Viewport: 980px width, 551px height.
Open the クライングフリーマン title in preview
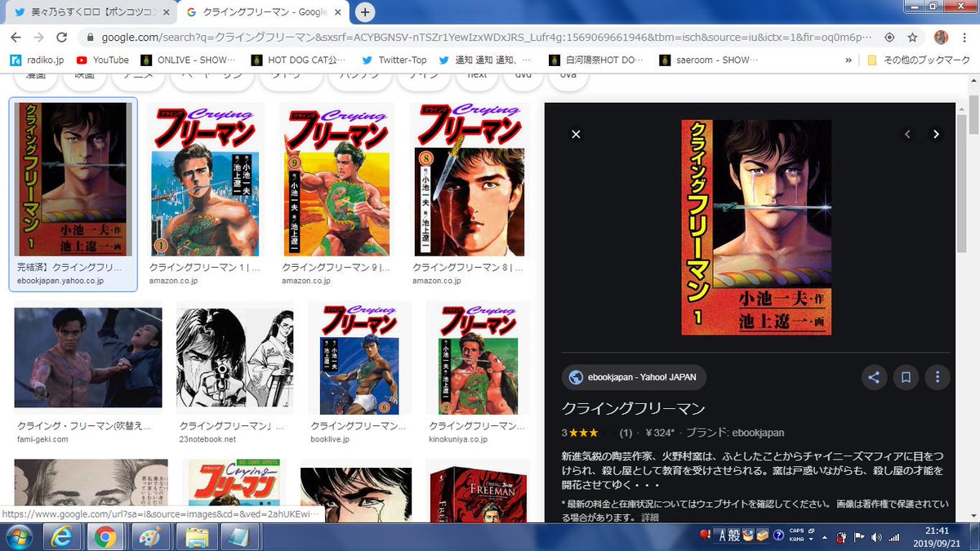click(634, 408)
